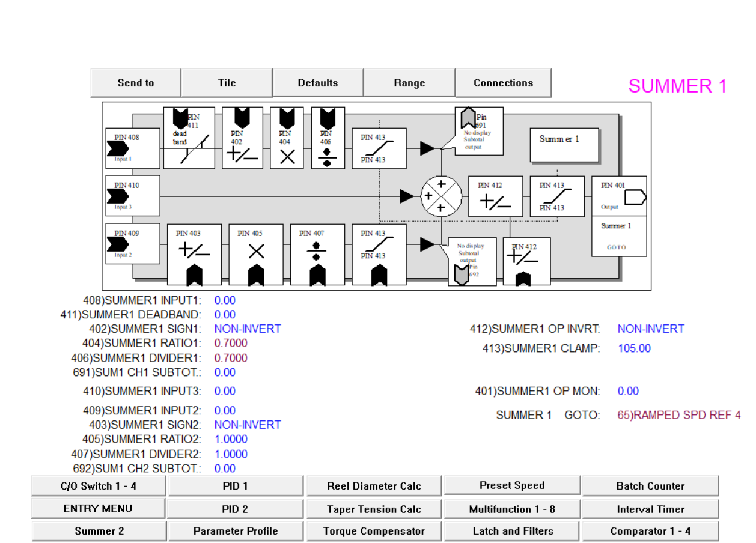Select the PIN 405 multiplier block
Screen dimensions: 756x543
click(x=256, y=254)
